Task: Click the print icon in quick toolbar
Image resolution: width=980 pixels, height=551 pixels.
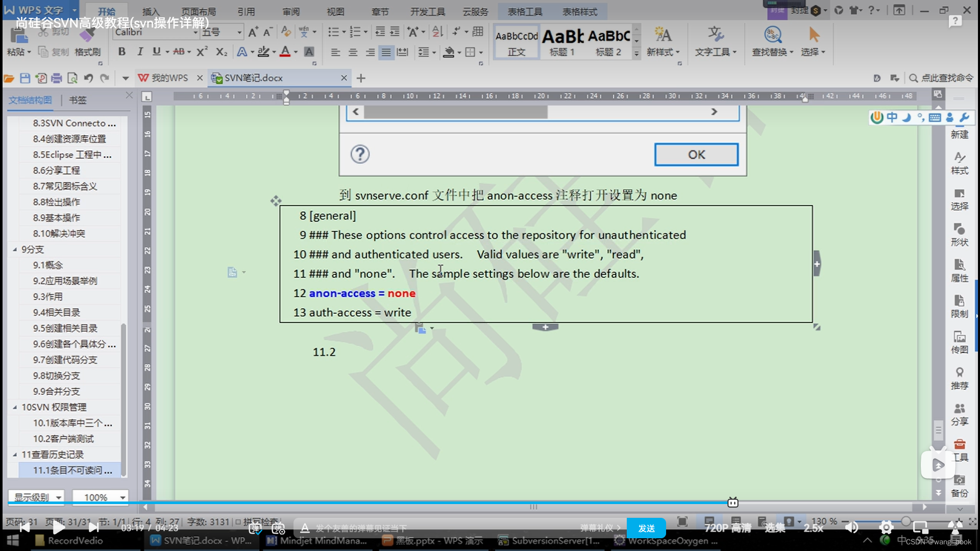Action: coord(57,78)
